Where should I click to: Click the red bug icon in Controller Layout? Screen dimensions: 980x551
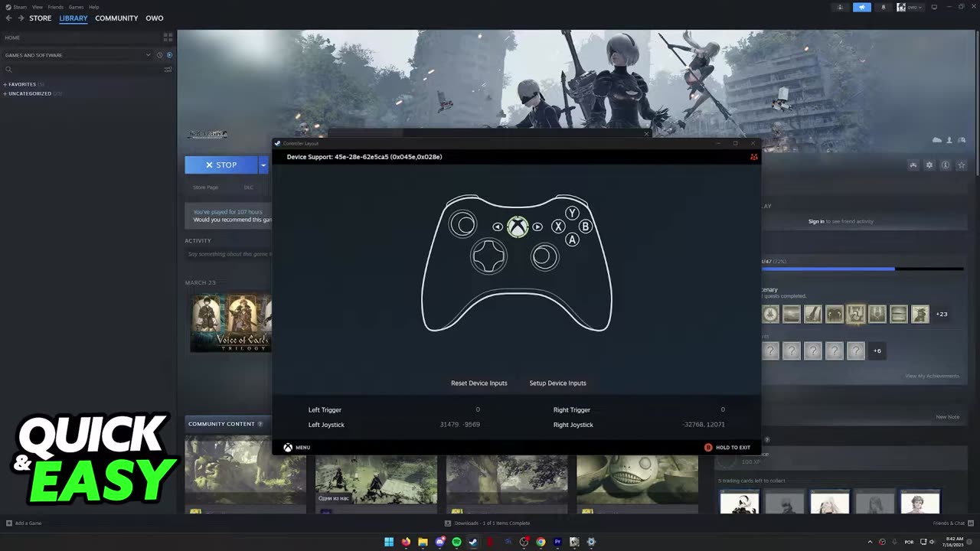753,157
